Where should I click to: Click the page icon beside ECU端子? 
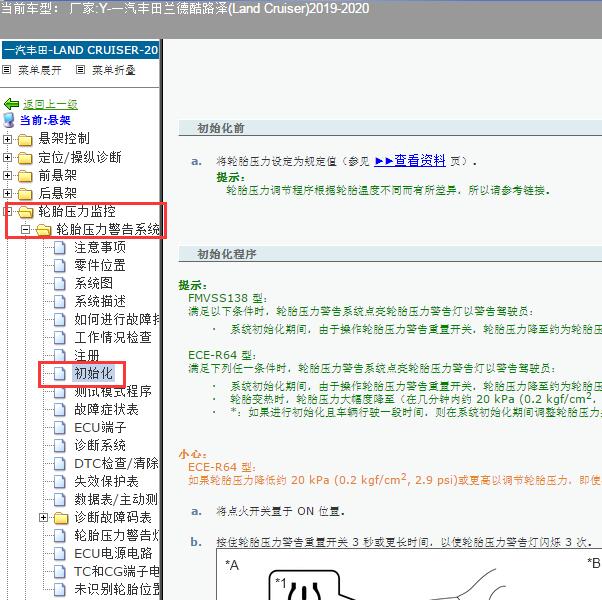60,428
